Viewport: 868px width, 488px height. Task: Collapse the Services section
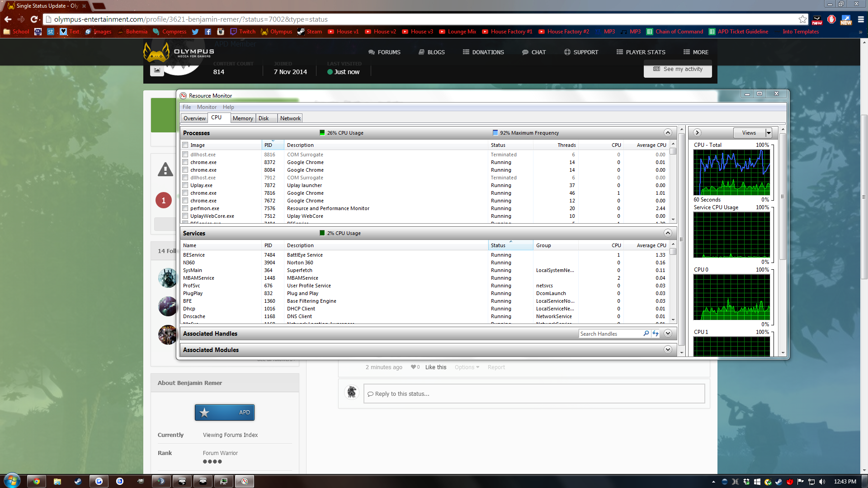pos(668,233)
